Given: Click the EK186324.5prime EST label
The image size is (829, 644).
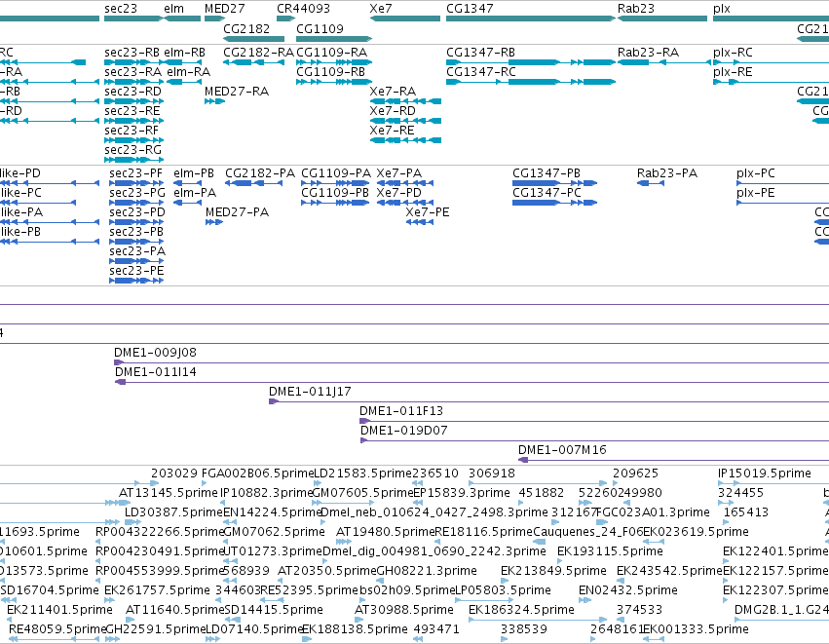Looking at the screenshot, I should point(521,609).
